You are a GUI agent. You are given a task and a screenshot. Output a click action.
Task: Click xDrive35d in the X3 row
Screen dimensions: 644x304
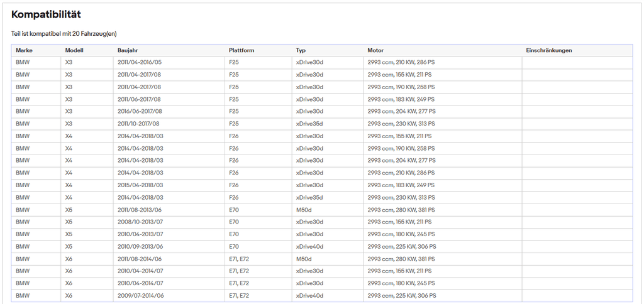309,124
